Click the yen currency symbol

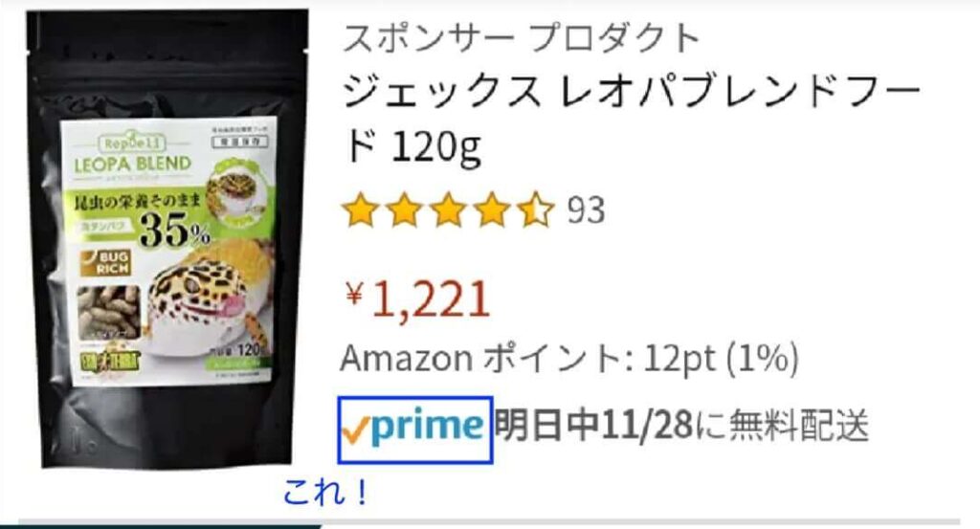tap(354, 293)
